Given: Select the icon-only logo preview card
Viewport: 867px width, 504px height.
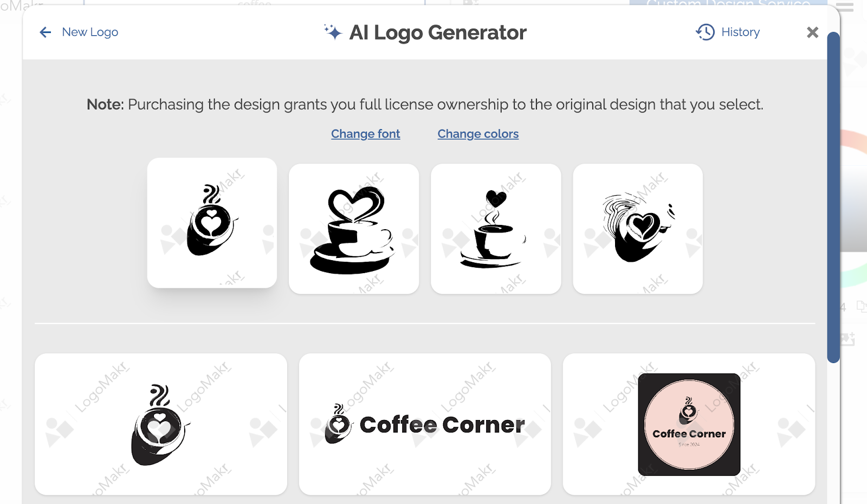Looking at the screenshot, I should [x=161, y=424].
